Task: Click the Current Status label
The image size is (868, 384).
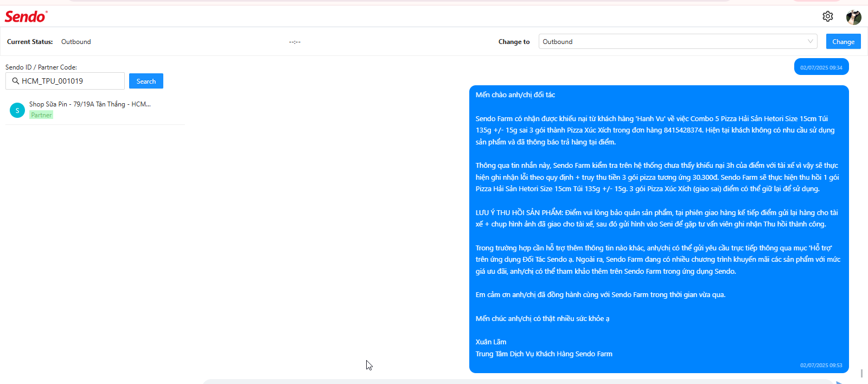Action: point(30,42)
